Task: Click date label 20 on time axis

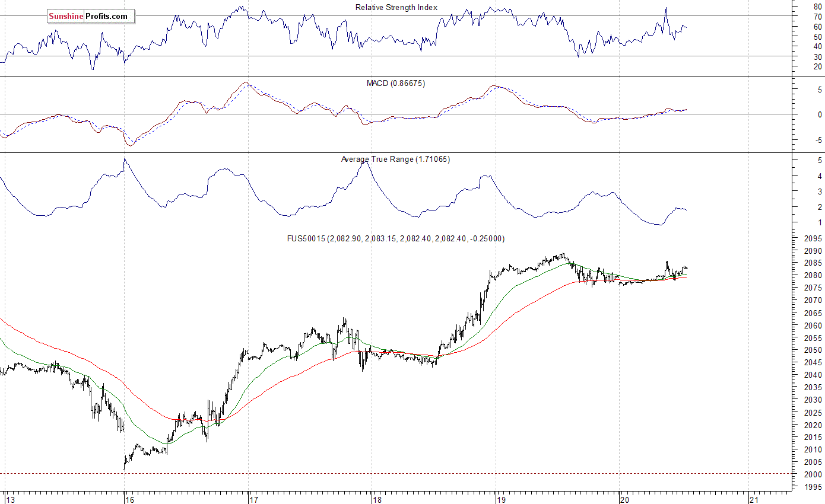Action: [624, 499]
